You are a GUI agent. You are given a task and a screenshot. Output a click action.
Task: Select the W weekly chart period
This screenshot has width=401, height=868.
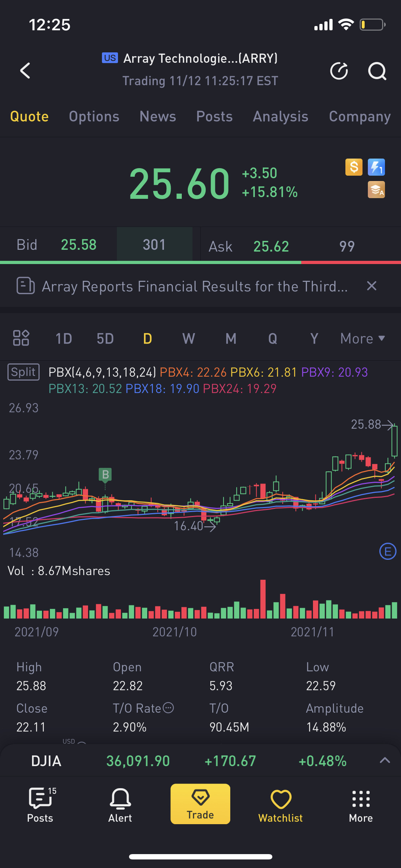189,339
